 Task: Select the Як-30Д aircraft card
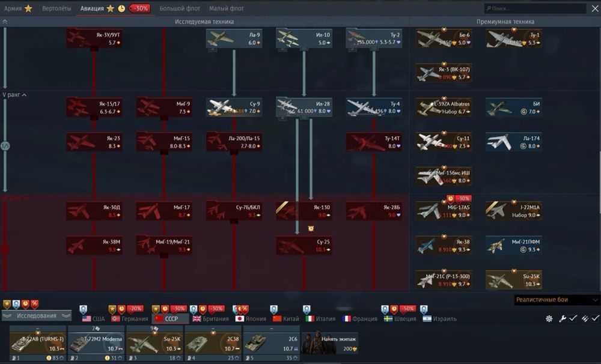point(94,211)
